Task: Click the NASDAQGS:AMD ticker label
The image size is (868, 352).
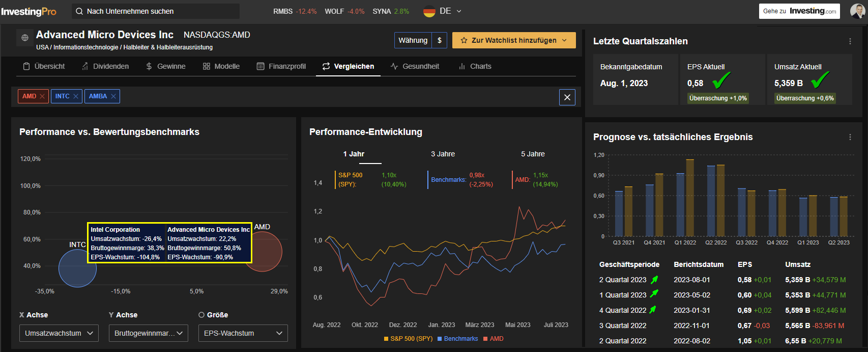Action: click(x=217, y=35)
